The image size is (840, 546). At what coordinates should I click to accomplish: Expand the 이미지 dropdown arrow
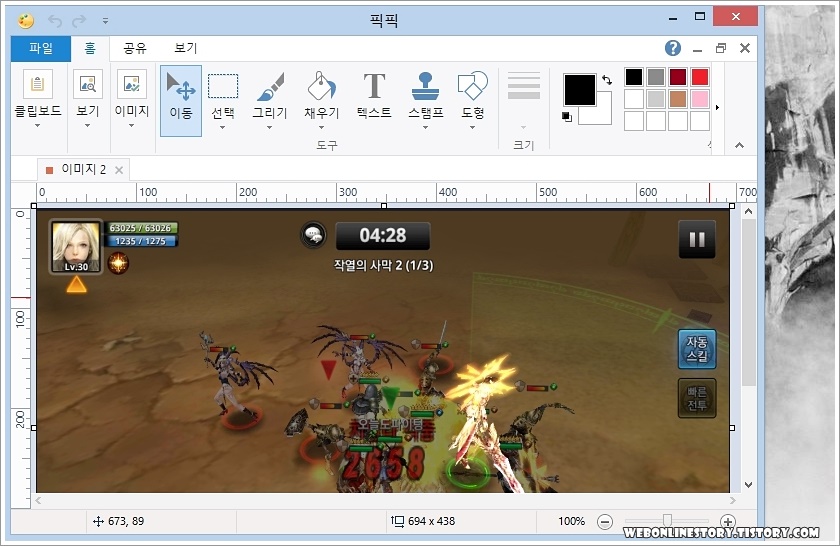[x=132, y=126]
